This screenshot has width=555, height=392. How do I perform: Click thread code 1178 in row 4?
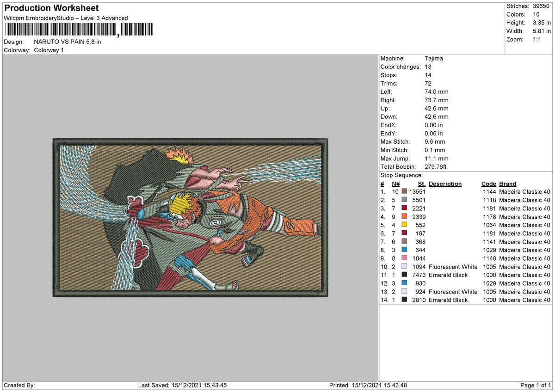(489, 217)
